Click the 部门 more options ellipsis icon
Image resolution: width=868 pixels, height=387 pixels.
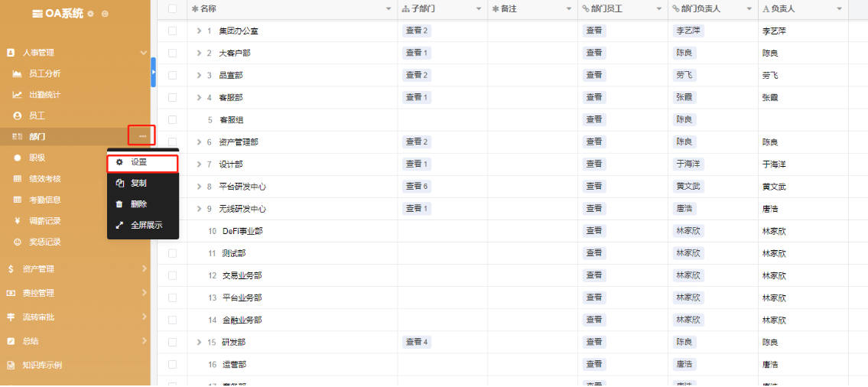pos(142,136)
